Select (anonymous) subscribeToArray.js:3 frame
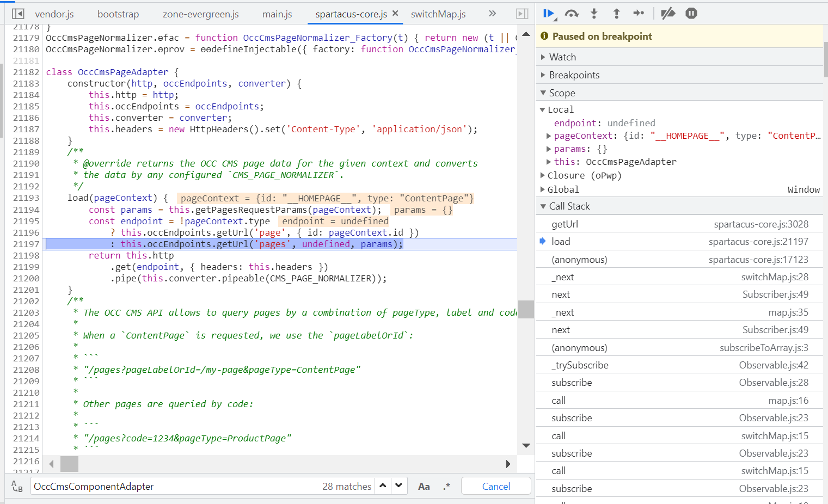The image size is (828, 504). pos(679,348)
